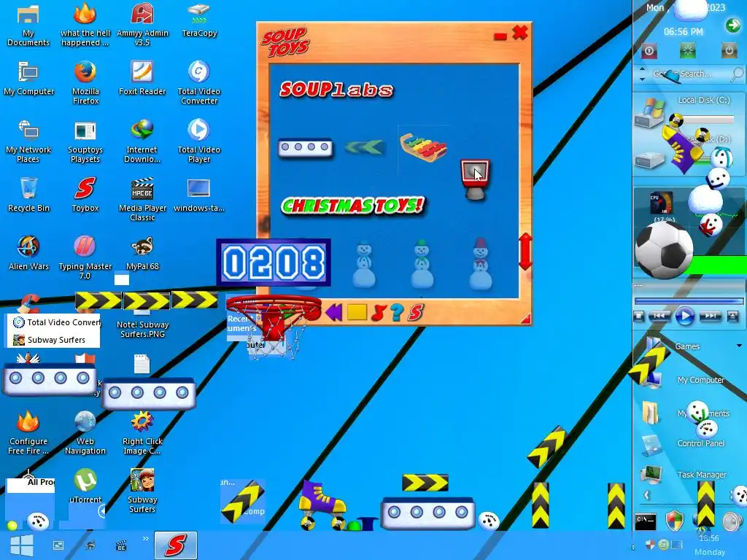
Task: Click the sidebar search magnifier icon
Action: tap(737, 74)
